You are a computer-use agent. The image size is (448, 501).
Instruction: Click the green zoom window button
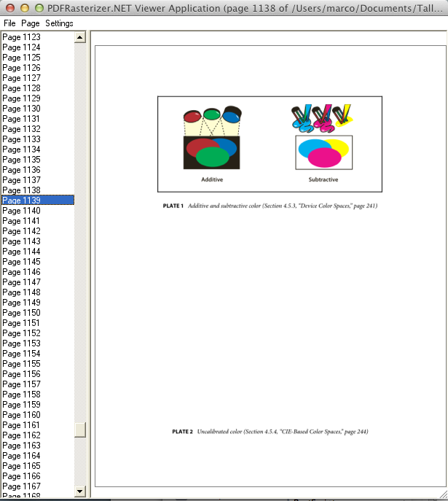39,8
